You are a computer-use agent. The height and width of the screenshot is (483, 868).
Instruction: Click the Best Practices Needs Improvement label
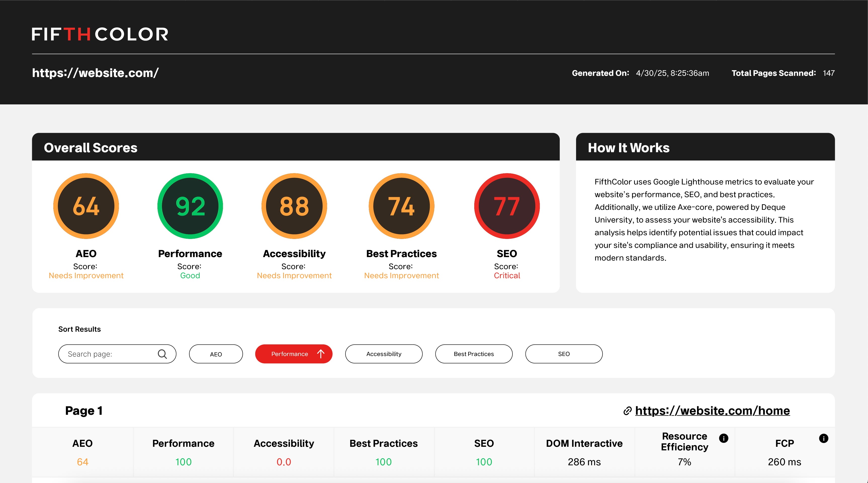401,275
